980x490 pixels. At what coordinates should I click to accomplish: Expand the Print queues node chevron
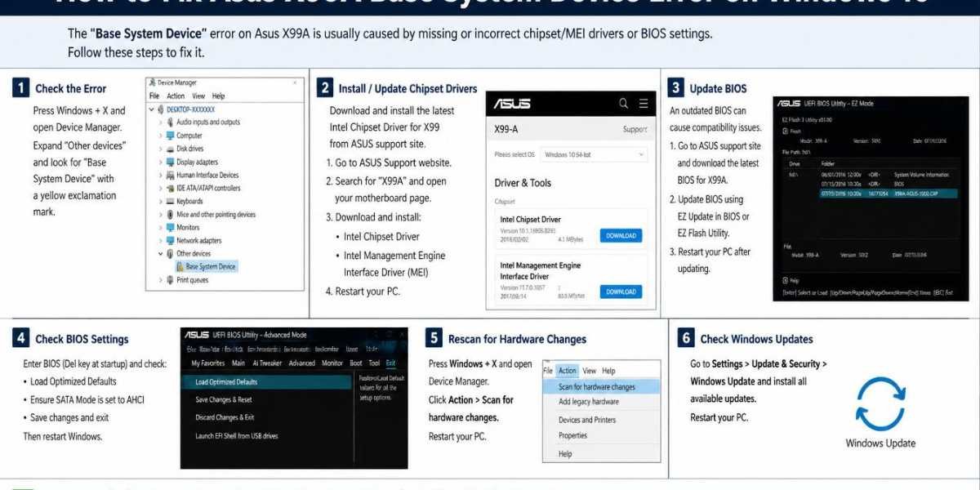coord(161,280)
